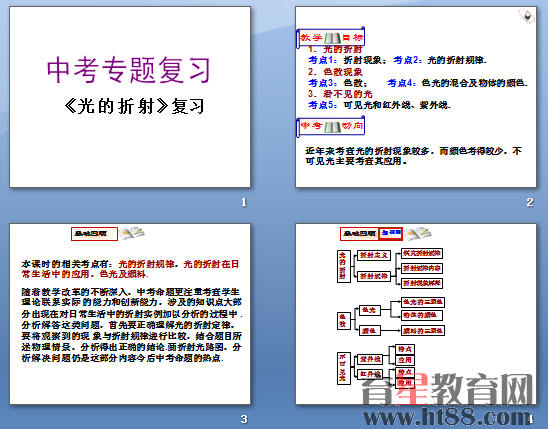The height and width of the screenshot is (429, 548).
Task: Click the flower decoration icon on slide 2
Action: (x=526, y=16)
